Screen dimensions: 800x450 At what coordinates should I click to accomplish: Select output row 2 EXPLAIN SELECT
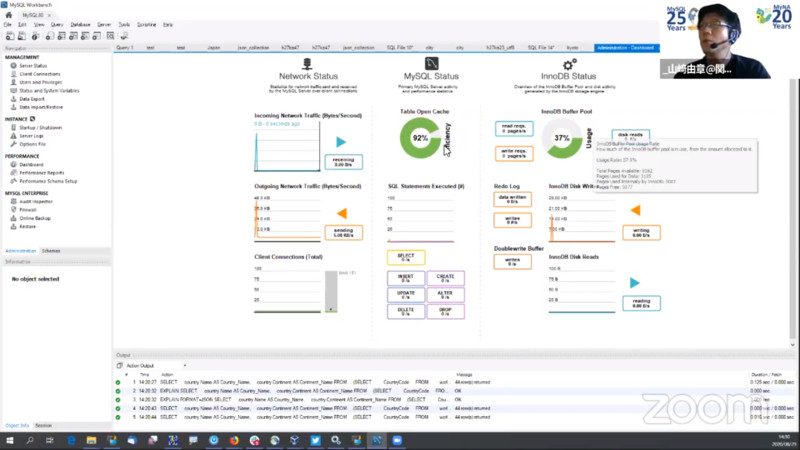(454, 391)
